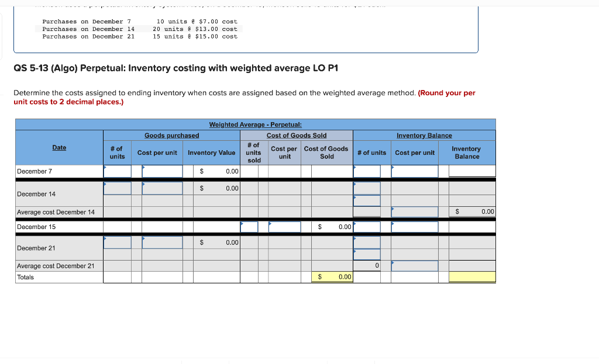Click December 21 goods purchased cost per unit field
599x364 pixels.
163,242
